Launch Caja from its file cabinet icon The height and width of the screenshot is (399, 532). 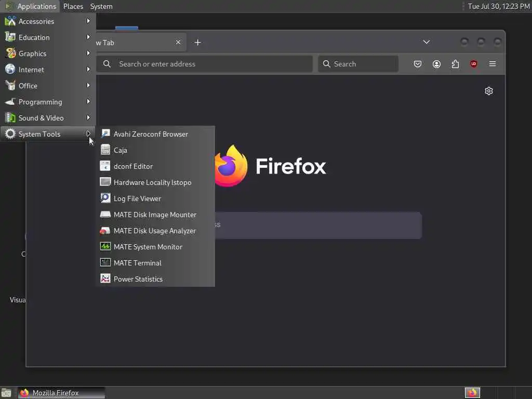pyautogui.click(x=105, y=150)
